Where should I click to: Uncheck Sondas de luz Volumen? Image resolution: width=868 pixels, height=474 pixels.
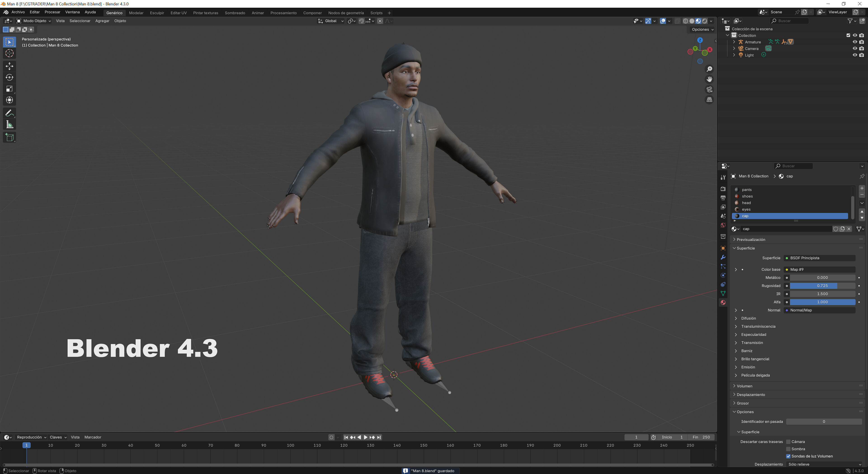coord(788,456)
